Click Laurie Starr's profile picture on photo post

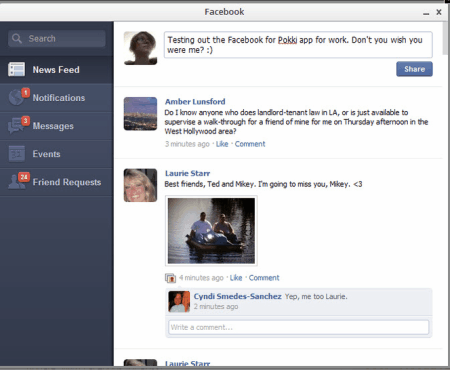click(140, 185)
